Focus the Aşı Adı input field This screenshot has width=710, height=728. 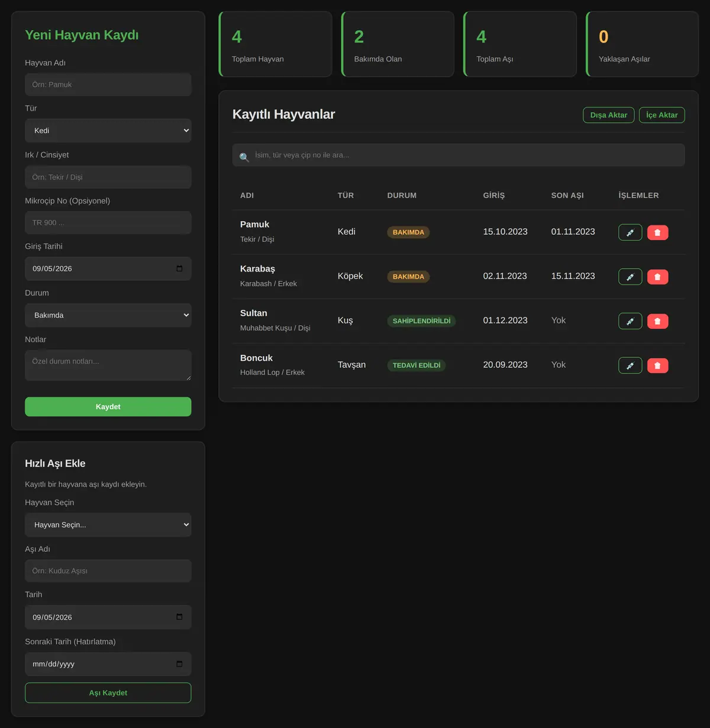pos(108,571)
